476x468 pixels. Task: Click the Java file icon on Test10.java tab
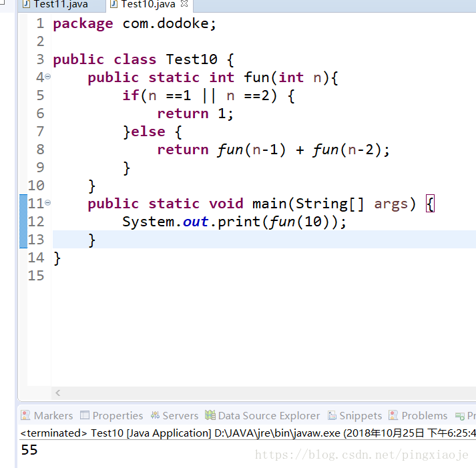pyautogui.click(x=114, y=4)
